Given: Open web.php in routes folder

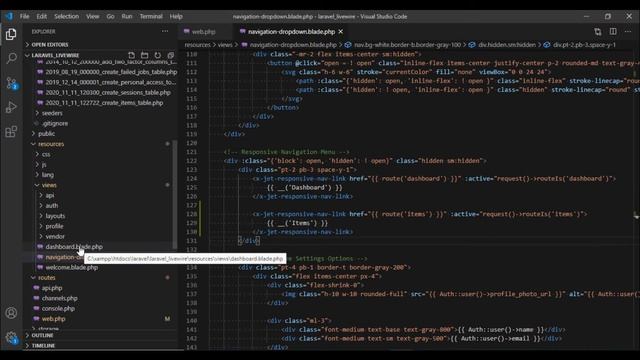Looking at the screenshot, I should click(53, 319).
